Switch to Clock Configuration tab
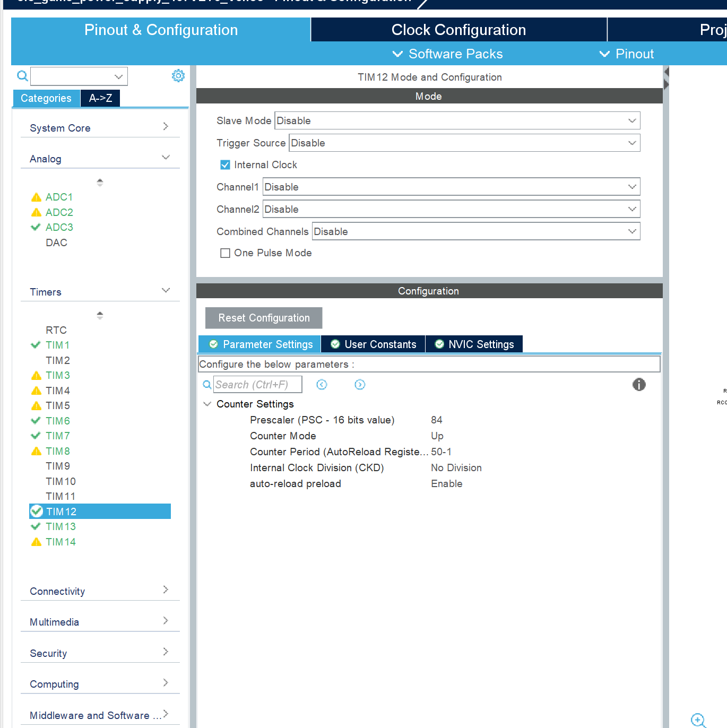This screenshot has width=727, height=728. point(458,30)
